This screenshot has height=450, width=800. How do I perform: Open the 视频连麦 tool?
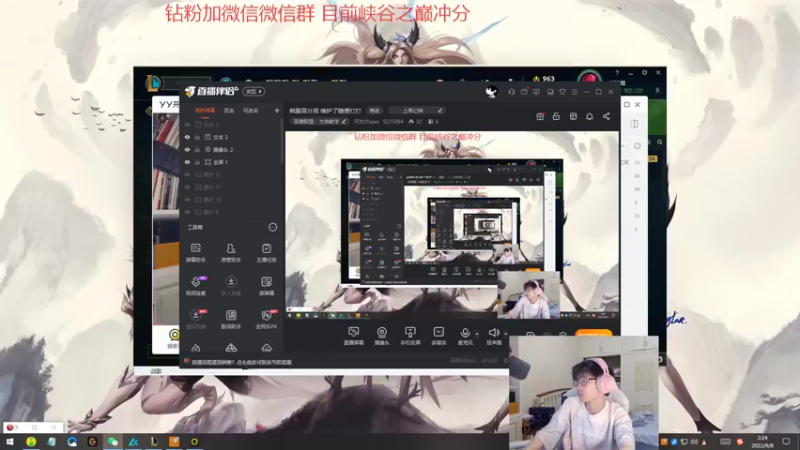click(x=195, y=286)
